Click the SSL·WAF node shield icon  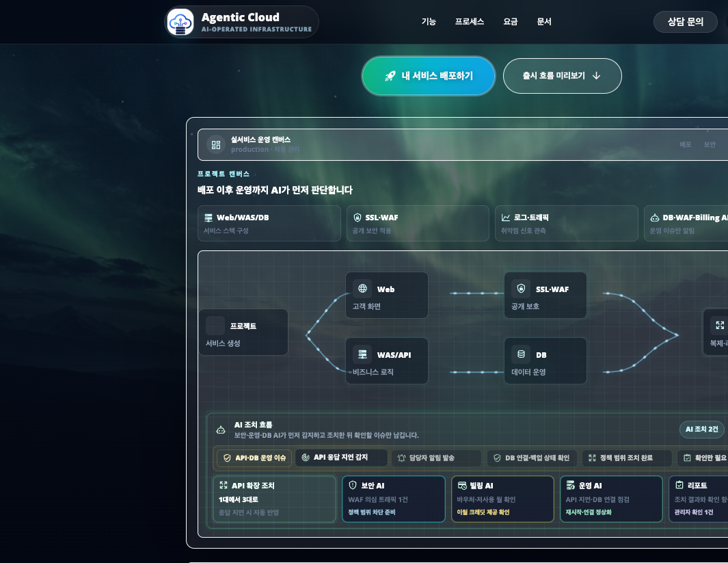tap(521, 289)
